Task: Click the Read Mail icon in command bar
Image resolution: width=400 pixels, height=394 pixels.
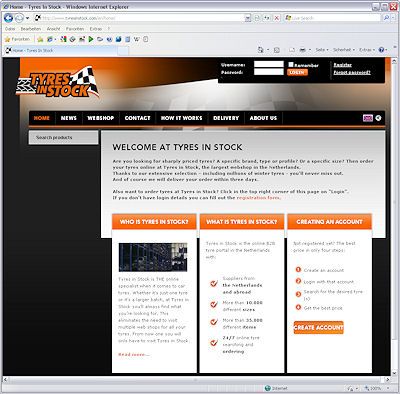Action: (x=292, y=50)
